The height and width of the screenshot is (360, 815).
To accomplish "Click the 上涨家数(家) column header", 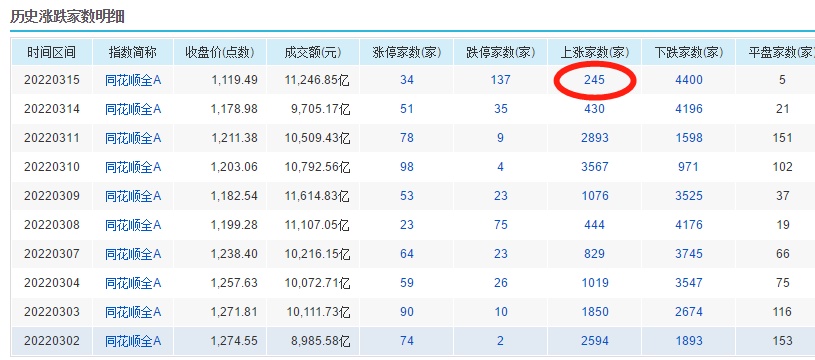I will (x=595, y=52).
